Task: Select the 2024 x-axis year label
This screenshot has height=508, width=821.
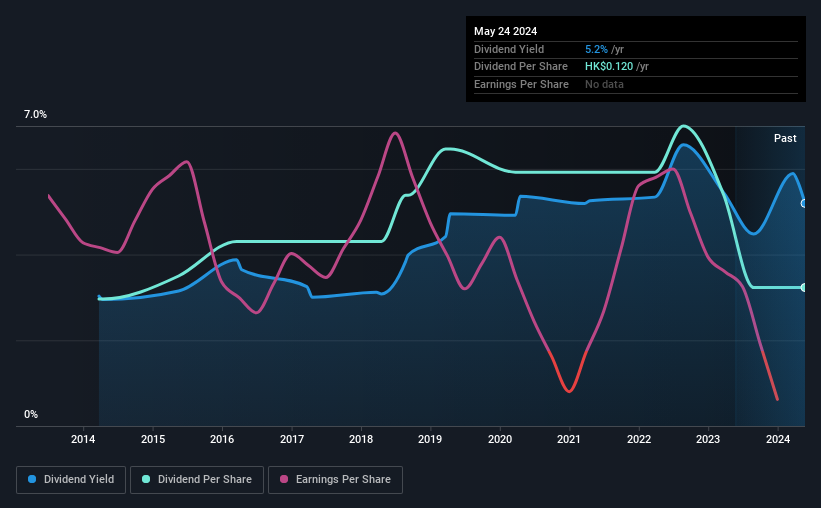Action: [x=778, y=439]
